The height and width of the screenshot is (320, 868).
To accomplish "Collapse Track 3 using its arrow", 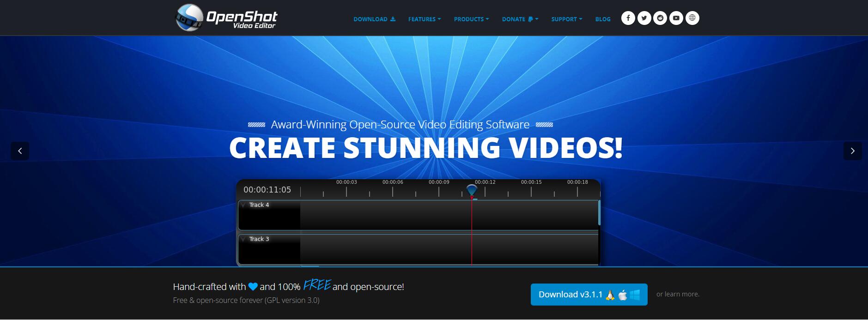I will click(x=243, y=239).
